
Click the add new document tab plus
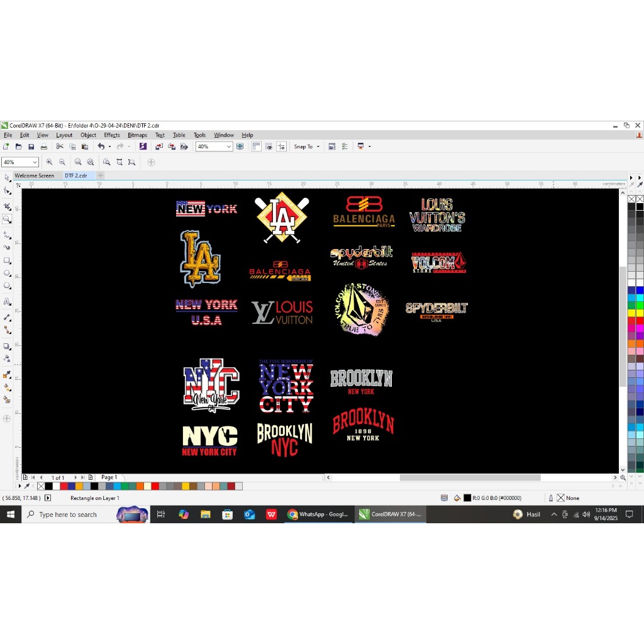click(100, 175)
